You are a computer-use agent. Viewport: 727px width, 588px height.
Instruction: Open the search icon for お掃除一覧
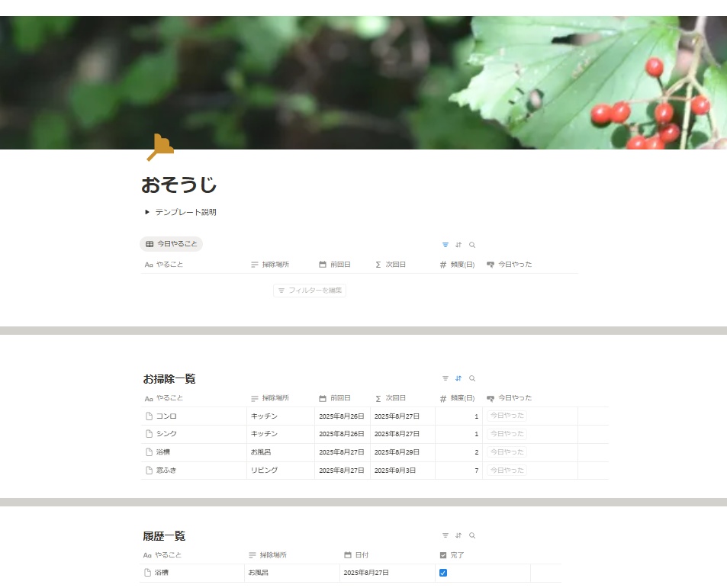[472, 378]
